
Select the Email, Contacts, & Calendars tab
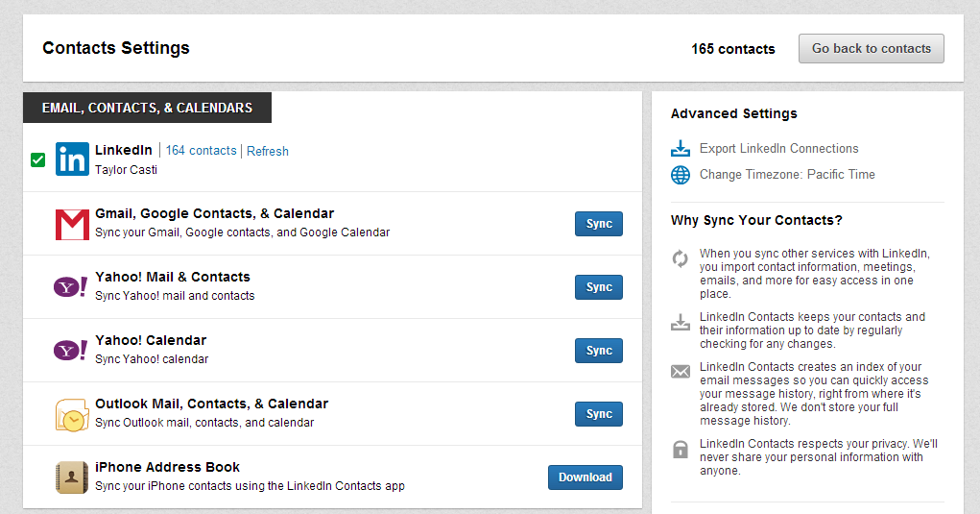coord(147,108)
